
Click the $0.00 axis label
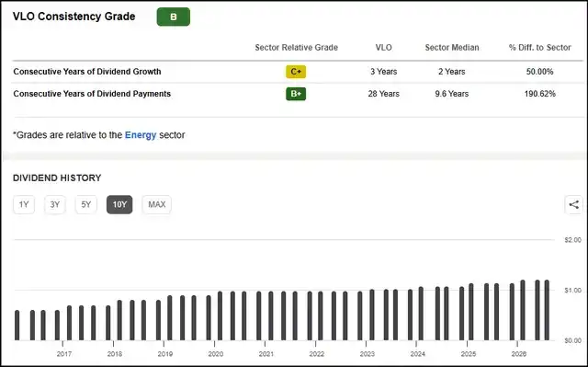tap(572, 340)
